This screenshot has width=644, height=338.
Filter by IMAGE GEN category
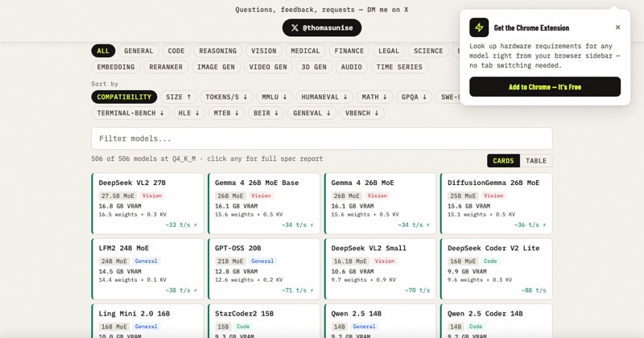point(216,67)
